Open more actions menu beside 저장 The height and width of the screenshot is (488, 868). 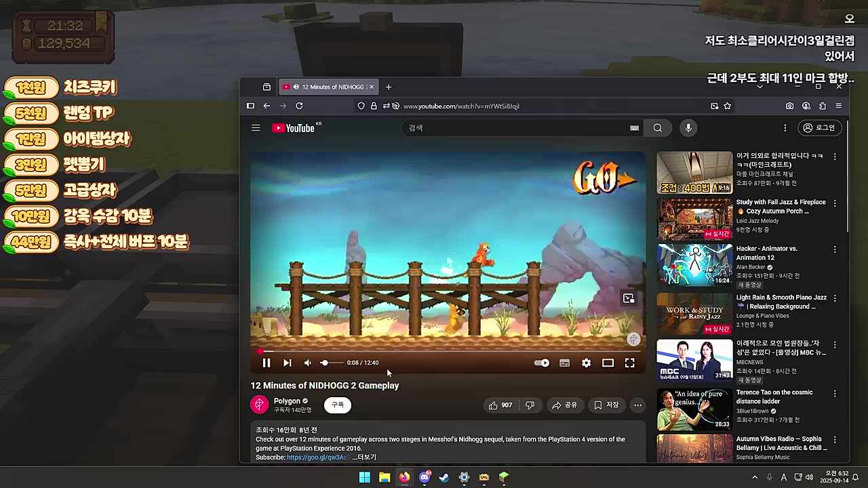tap(637, 405)
